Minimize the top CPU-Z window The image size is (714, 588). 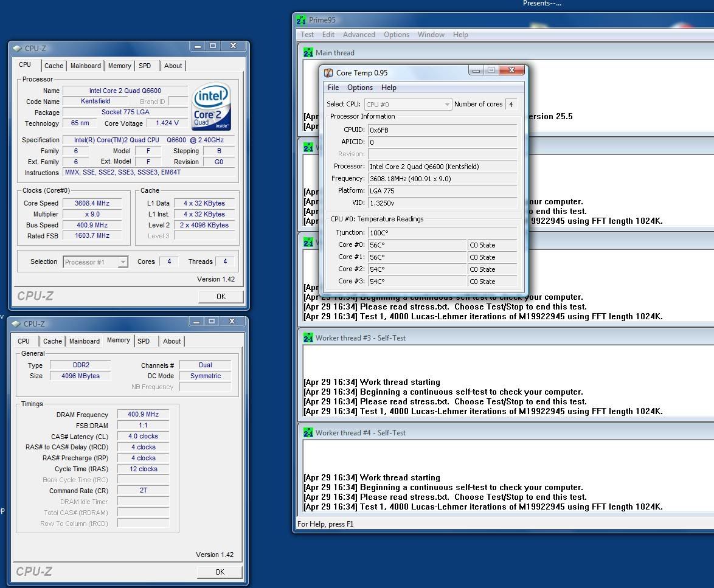198,46
